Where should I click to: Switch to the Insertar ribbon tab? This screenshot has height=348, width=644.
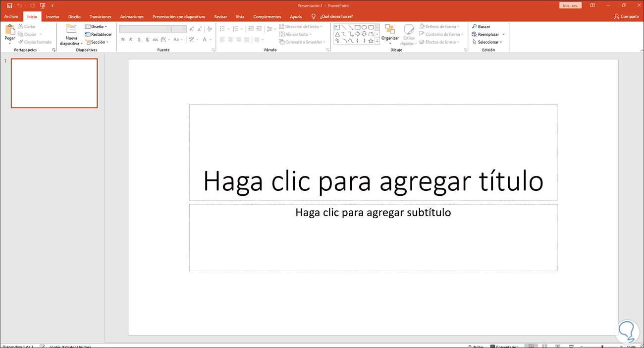coord(53,16)
